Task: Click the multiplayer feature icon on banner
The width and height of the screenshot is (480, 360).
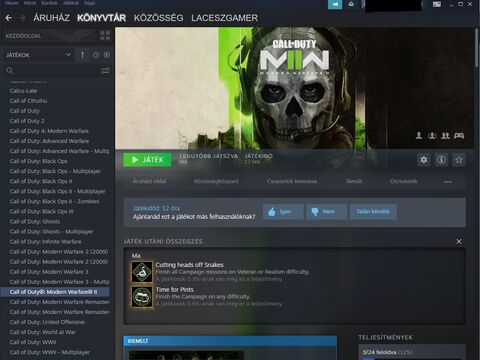Action: 445,135
